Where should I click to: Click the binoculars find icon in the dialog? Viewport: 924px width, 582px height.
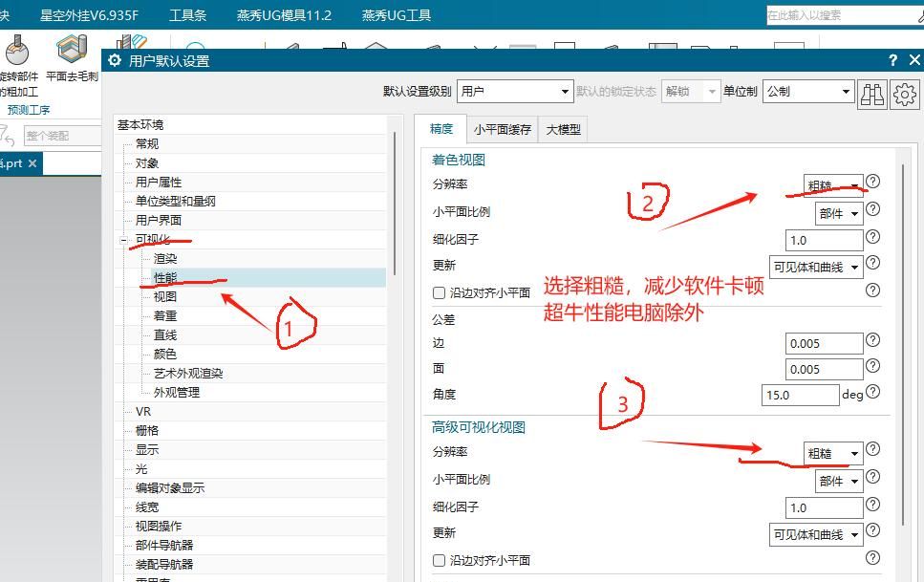[870, 95]
